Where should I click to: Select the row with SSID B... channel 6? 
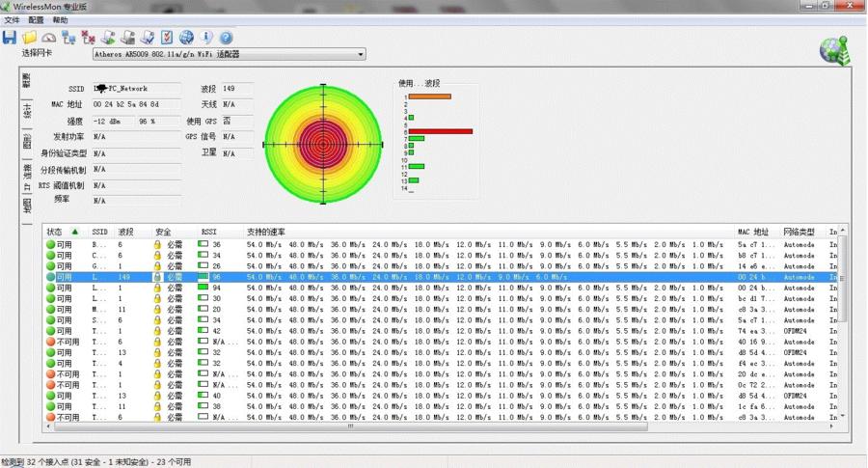[x=441, y=244]
